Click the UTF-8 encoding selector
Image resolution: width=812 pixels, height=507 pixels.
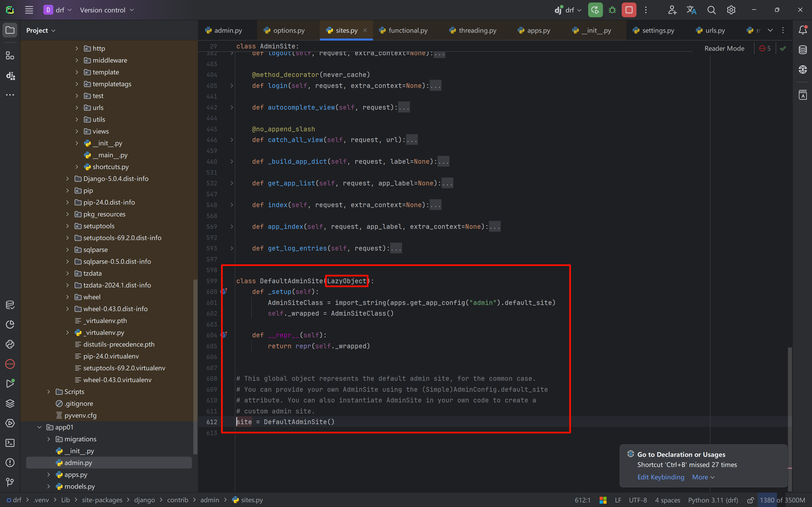tap(637, 500)
